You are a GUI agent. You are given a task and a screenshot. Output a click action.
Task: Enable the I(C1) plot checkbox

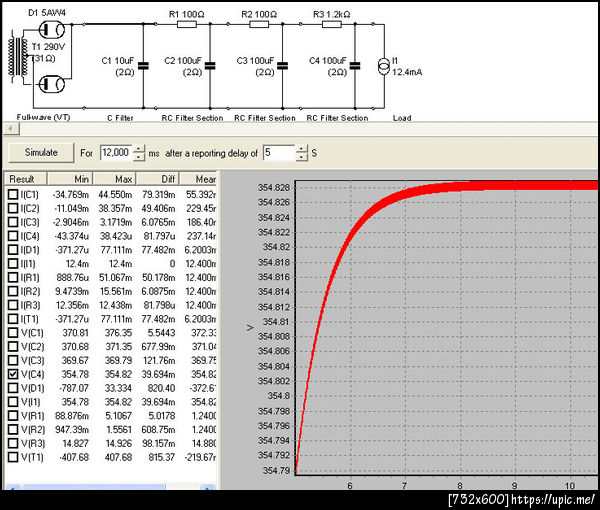click(13, 194)
